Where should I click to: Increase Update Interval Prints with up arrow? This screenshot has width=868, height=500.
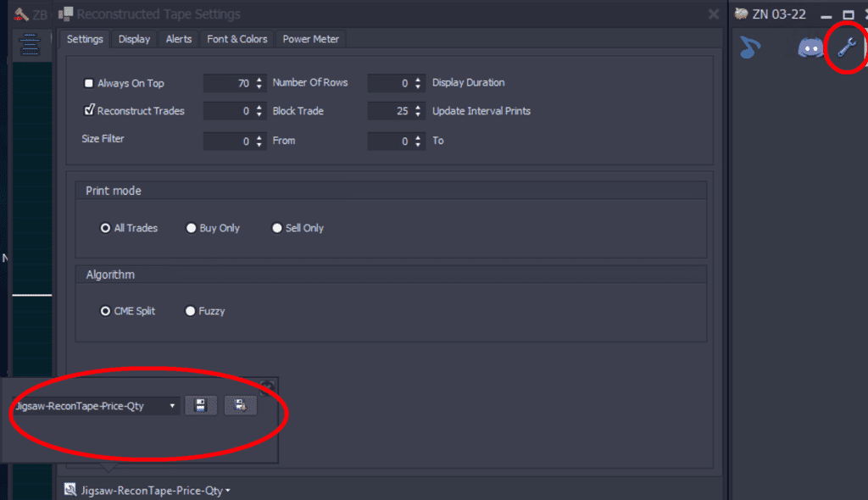tap(418, 107)
